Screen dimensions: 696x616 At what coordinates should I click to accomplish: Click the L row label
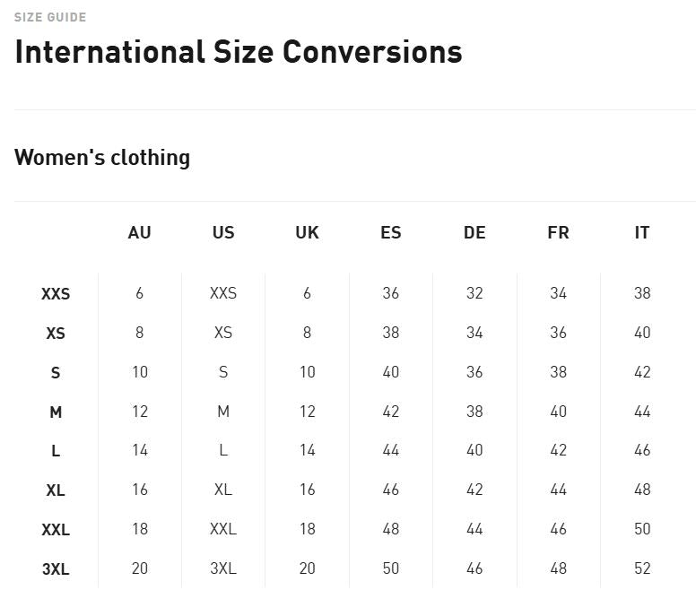coord(56,451)
